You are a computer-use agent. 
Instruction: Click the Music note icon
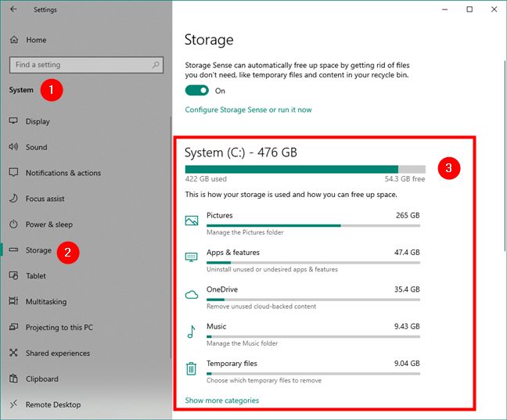pos(192,332)
